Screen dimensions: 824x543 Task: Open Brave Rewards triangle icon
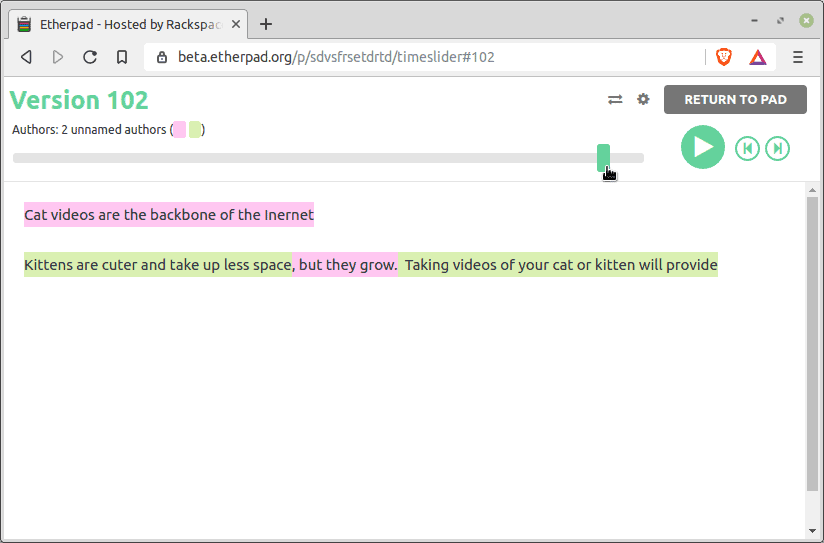click(x=758, y=57)
